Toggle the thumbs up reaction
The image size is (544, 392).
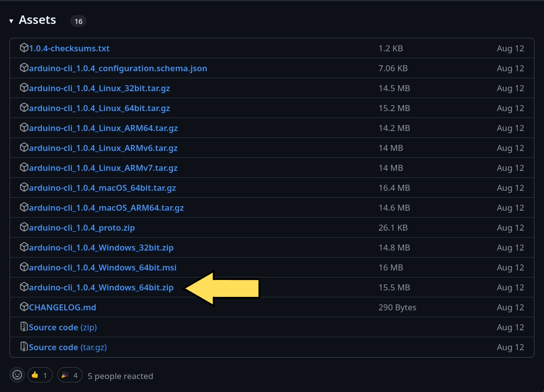point(40,375)
